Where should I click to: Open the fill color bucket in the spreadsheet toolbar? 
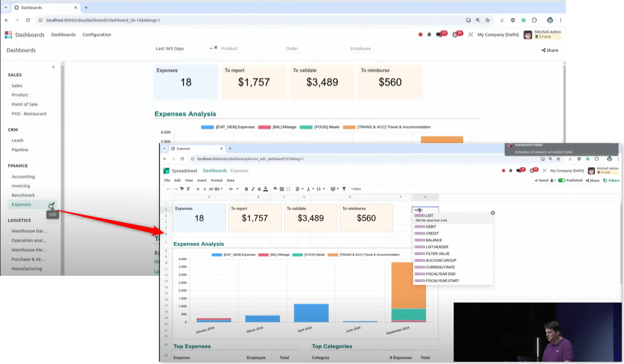coord(275,189)
